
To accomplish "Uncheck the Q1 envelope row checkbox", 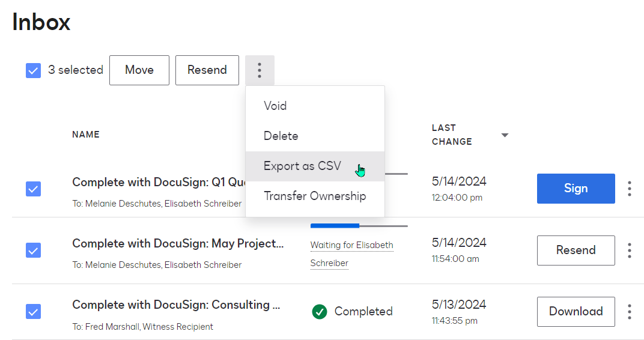I will [33, 189].
